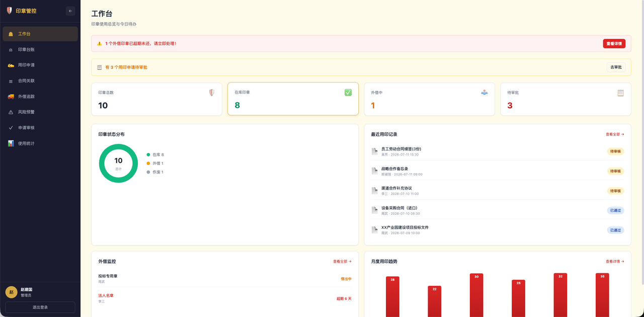
Task: Select the 外借中 stat card
Action: click(429, 99)
